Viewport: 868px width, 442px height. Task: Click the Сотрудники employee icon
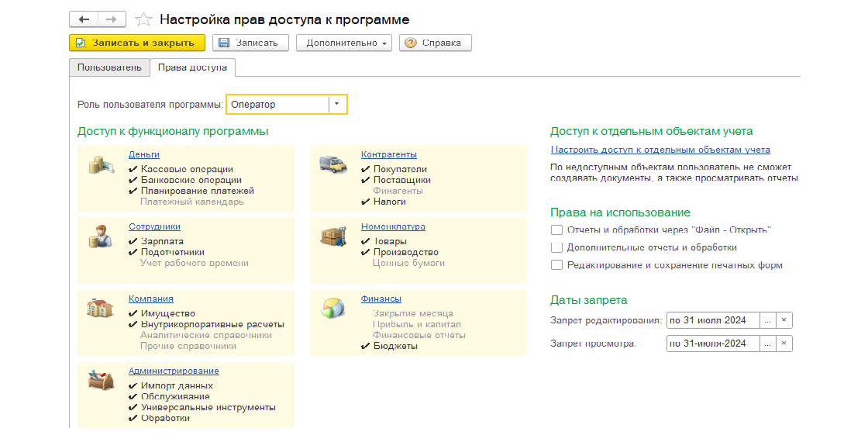point(101,237)
